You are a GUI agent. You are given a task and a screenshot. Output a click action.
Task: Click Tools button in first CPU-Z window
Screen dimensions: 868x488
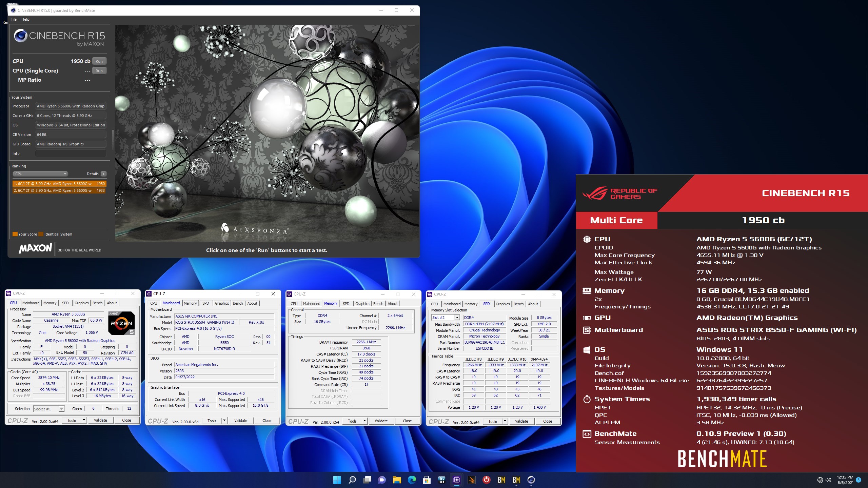72,421
